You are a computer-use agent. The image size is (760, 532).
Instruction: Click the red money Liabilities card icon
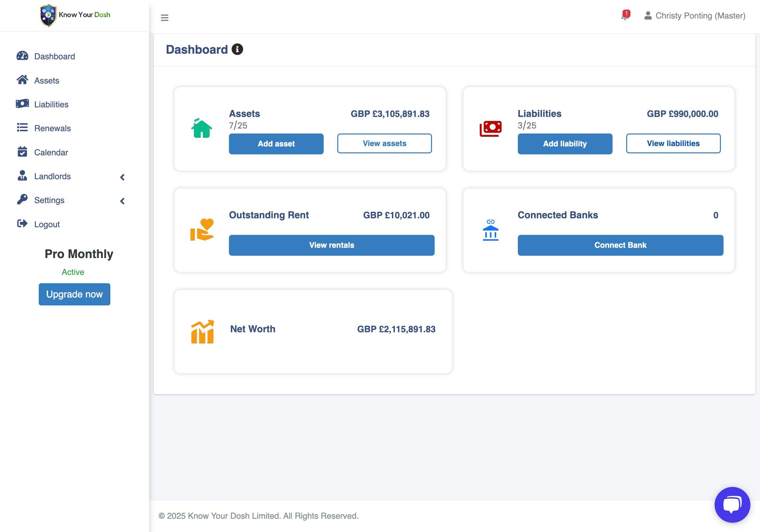490,129
